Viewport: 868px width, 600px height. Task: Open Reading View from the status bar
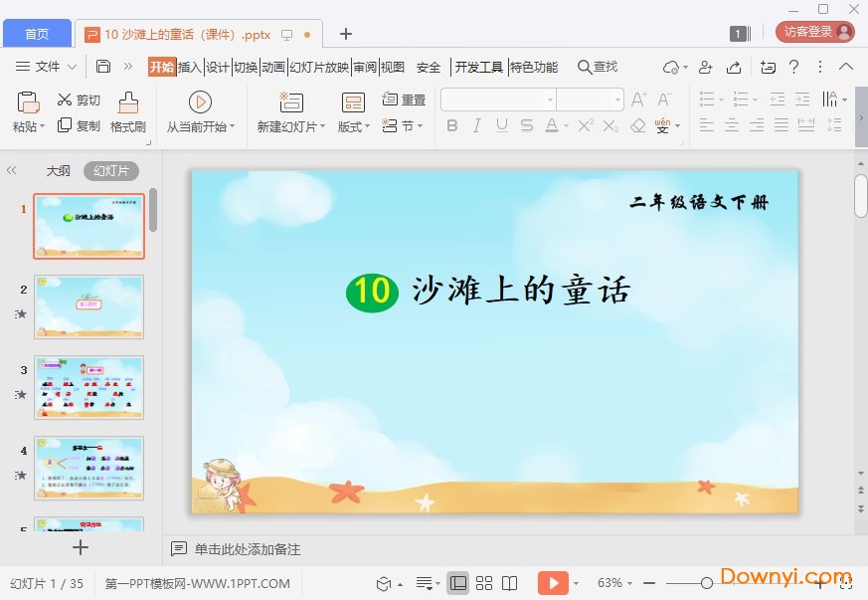click(509, 582)
